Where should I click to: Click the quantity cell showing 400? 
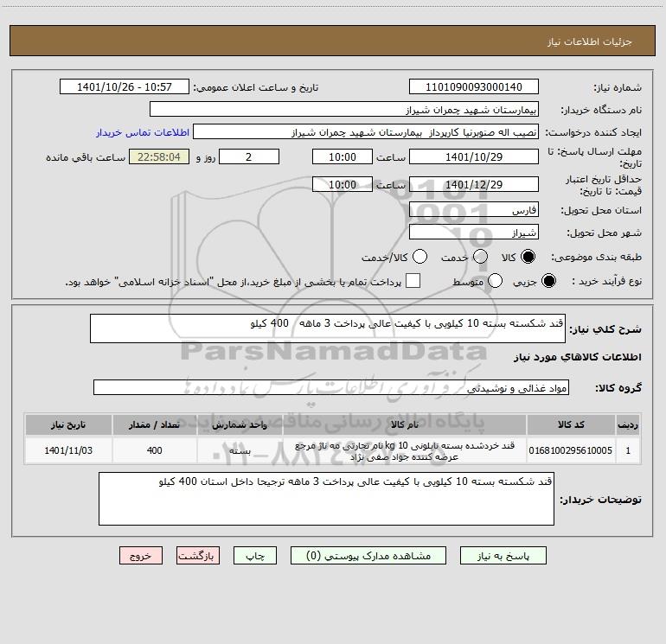[155, 450]
